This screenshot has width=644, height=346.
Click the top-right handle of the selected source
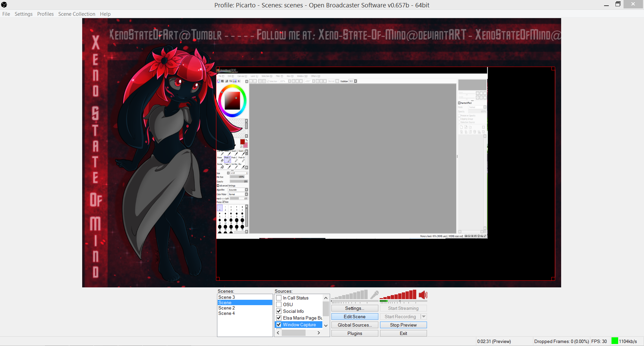pos(553,69)
